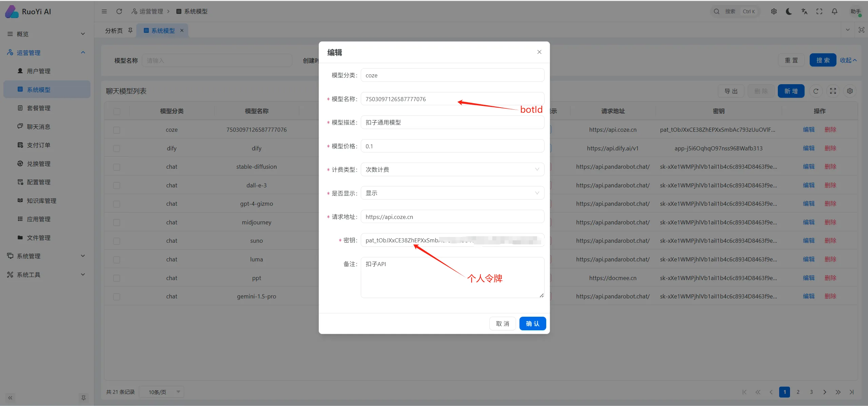This screenshot has height=406, width=868.
Task: Open the 用户管理 menu item
Action: tap(39, 71)
